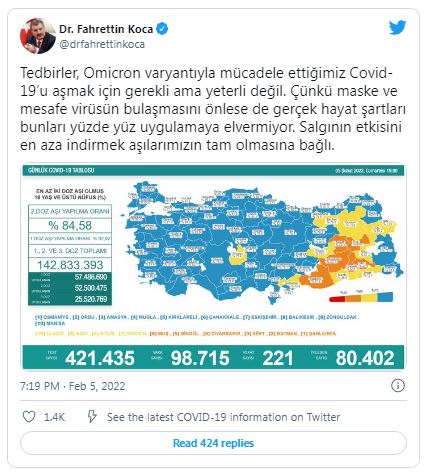Click the 142.833.393 total doses box
Viewport: 426px width, 475px height.
(x=70, y=265)
